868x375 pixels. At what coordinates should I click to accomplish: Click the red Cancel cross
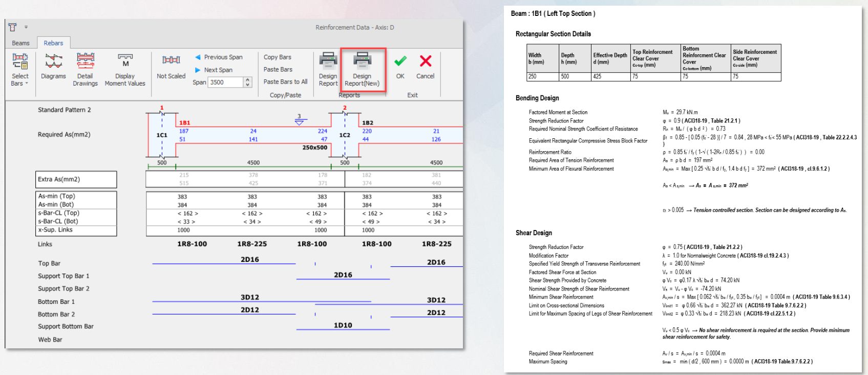425,67
